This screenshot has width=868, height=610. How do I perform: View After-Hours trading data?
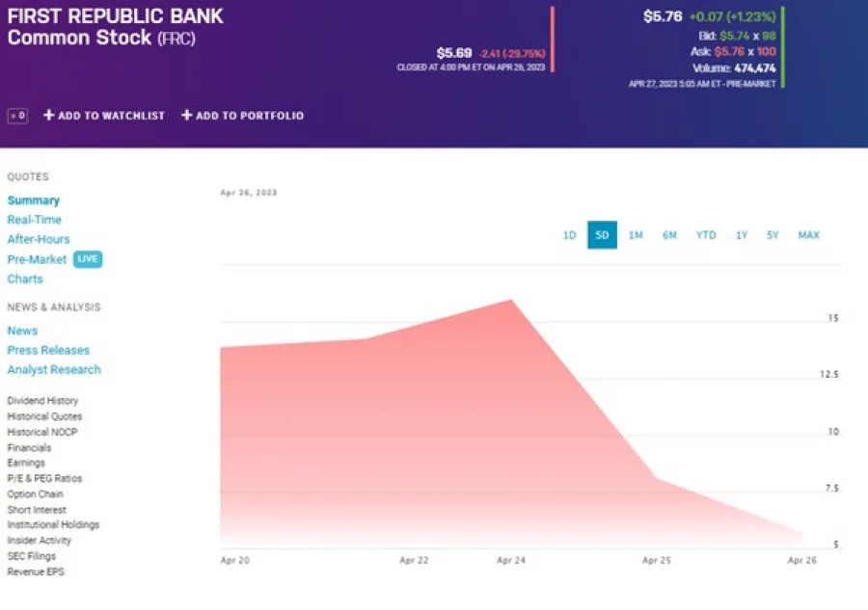click(x=39, y=239)
